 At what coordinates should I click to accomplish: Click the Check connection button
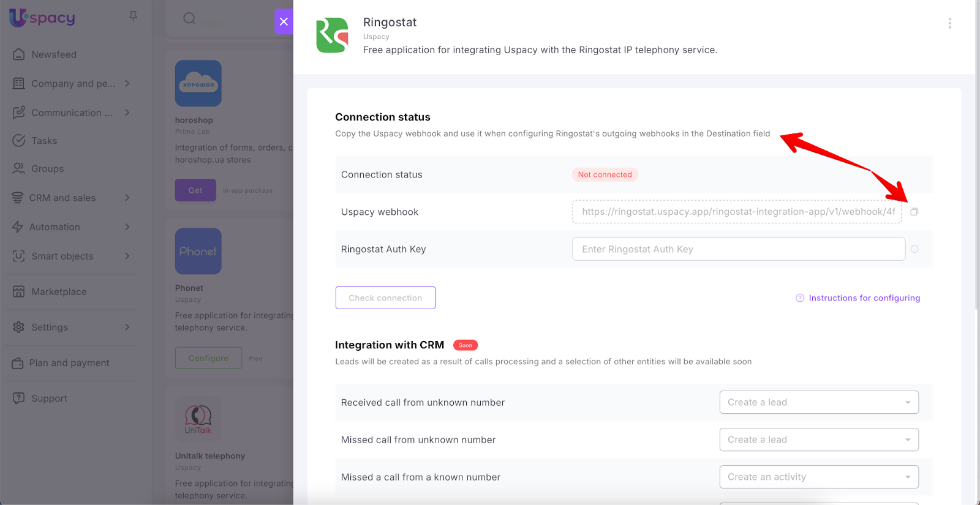(x=385, y=297)
